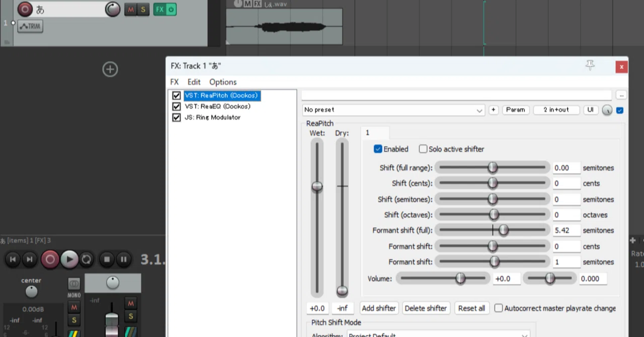Uncheck the Ring Modulator enable checkbox

[x=176, y=117]
